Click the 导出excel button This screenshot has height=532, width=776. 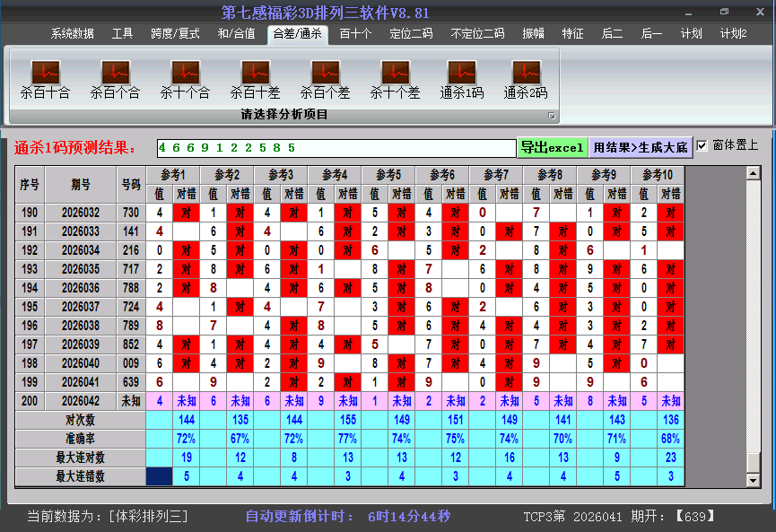click(552, 147)
